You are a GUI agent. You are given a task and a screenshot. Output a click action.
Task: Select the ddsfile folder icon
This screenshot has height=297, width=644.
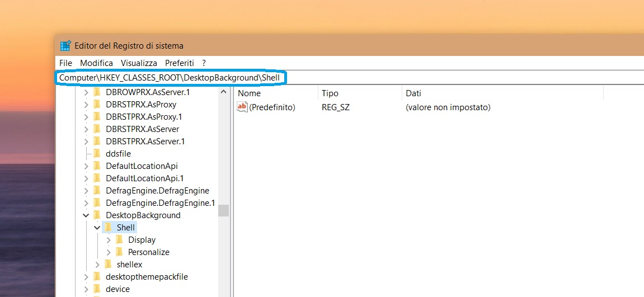tap(97, 154)
